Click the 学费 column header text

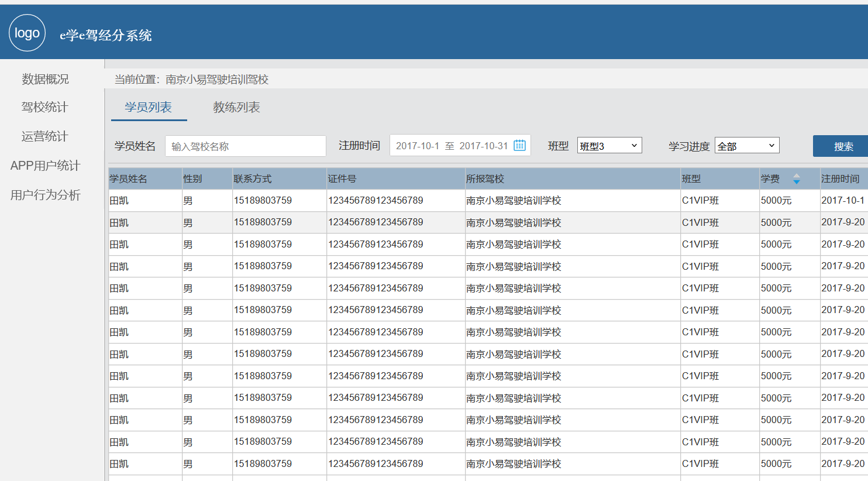coord(770,178)
